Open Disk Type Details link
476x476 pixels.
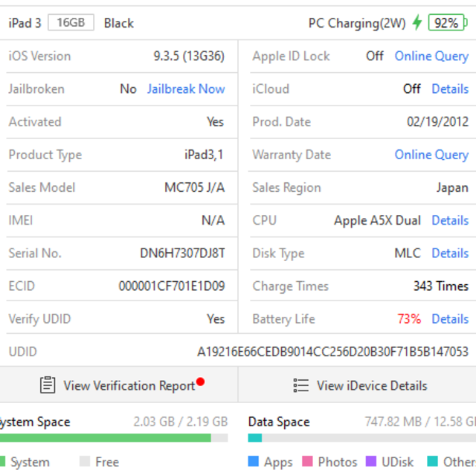click(x=450, y=253)
